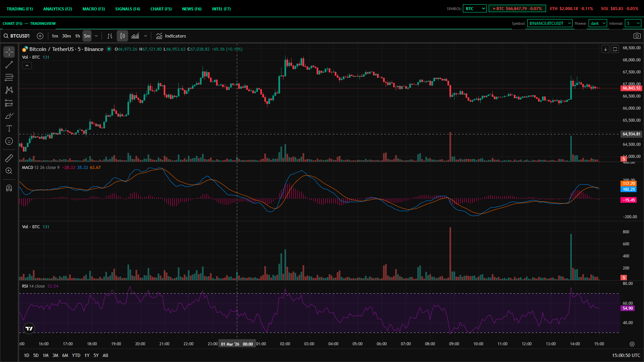Set date range to 3M
This screenshot has width=644, height=362.
pyautogui.click(x=55, y=355)
